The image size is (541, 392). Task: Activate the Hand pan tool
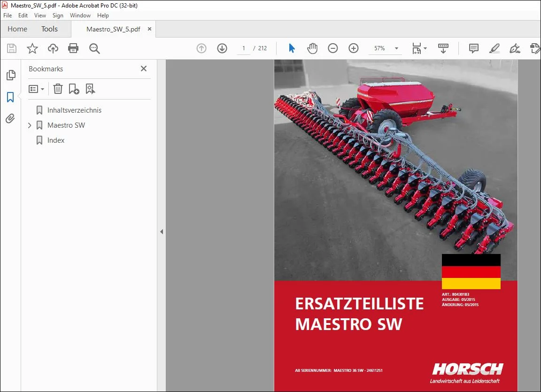click(x=312, y=48)
